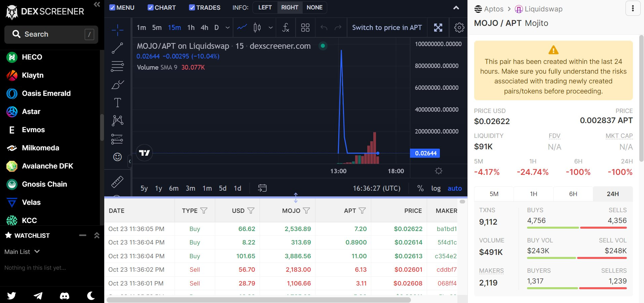
Task: Toggle percent price scale
Action: [420, 188]
